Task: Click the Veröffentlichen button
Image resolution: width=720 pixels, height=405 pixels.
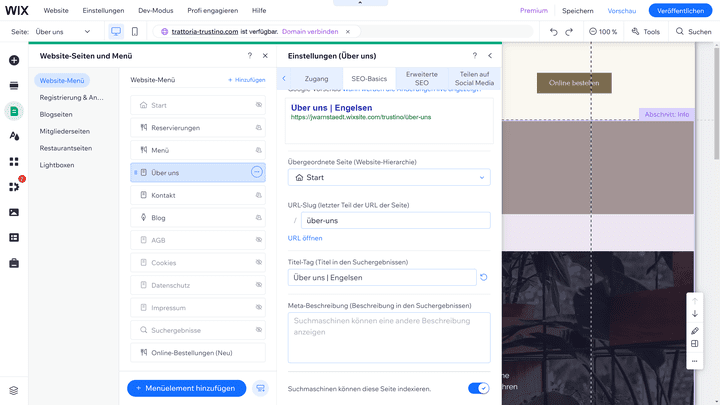Action: click(681, 10)
